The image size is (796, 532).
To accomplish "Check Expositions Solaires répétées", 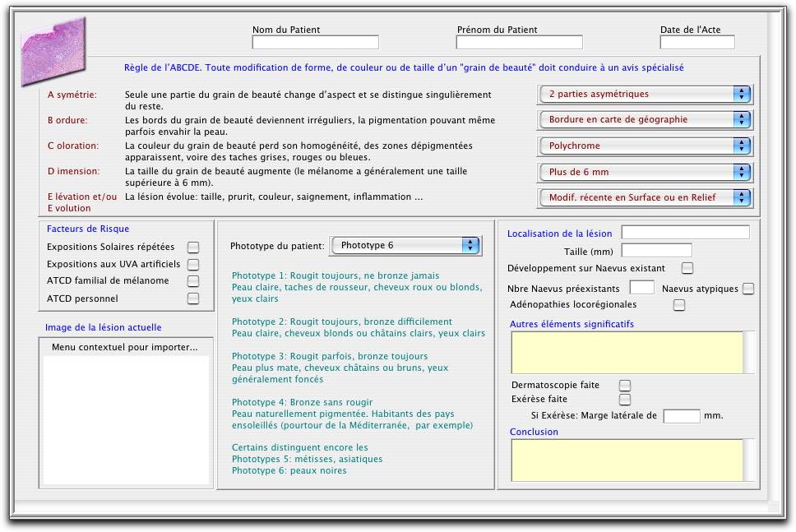I will coord(193,247).
